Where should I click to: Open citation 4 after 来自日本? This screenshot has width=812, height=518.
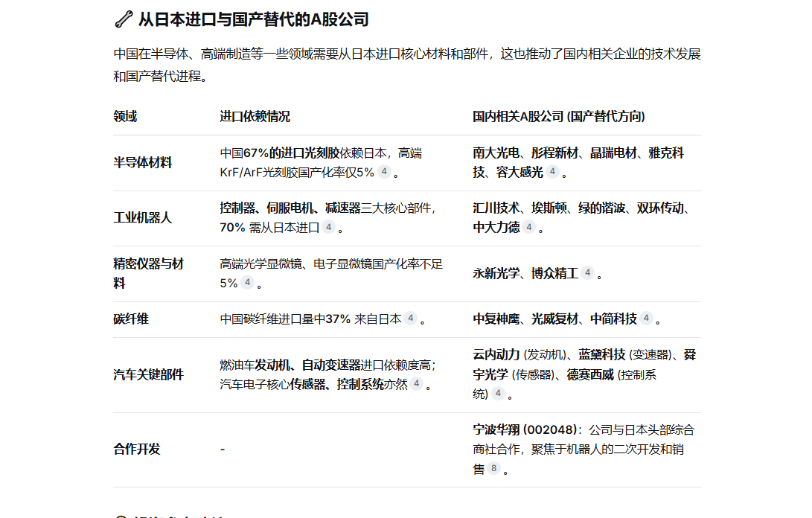tap(411, 318)
